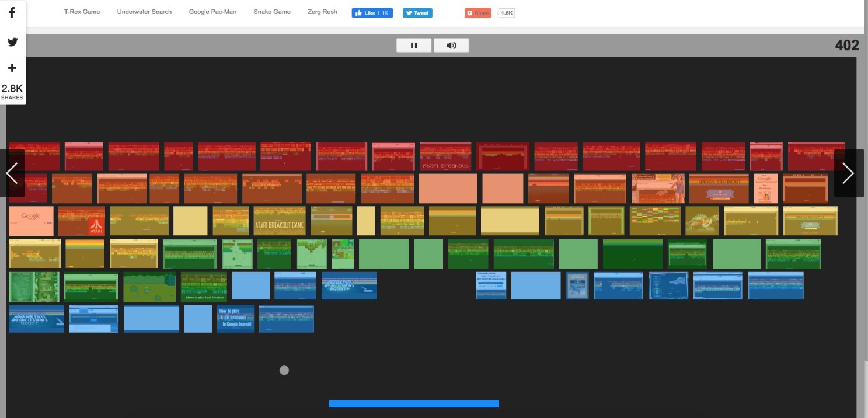The width and height of the screenshot is (868, 418).
Task: Click the brick showing a woman in swimsuit
Action: click(658, 188)
